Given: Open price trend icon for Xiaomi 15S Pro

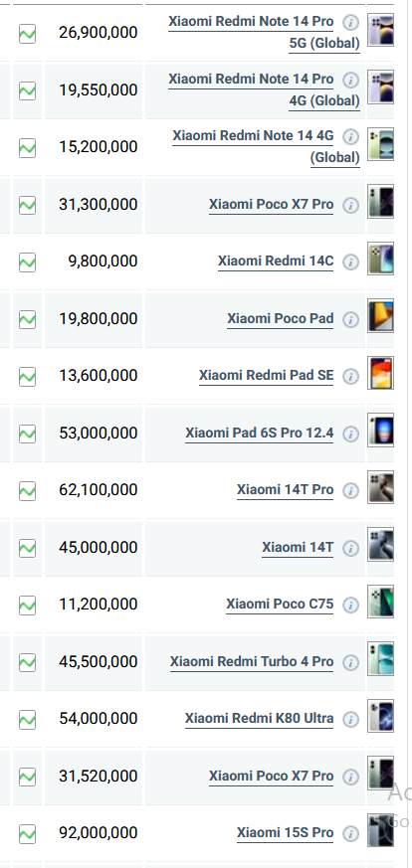Looking at the screenshot, I should click(x=27, y=833).
